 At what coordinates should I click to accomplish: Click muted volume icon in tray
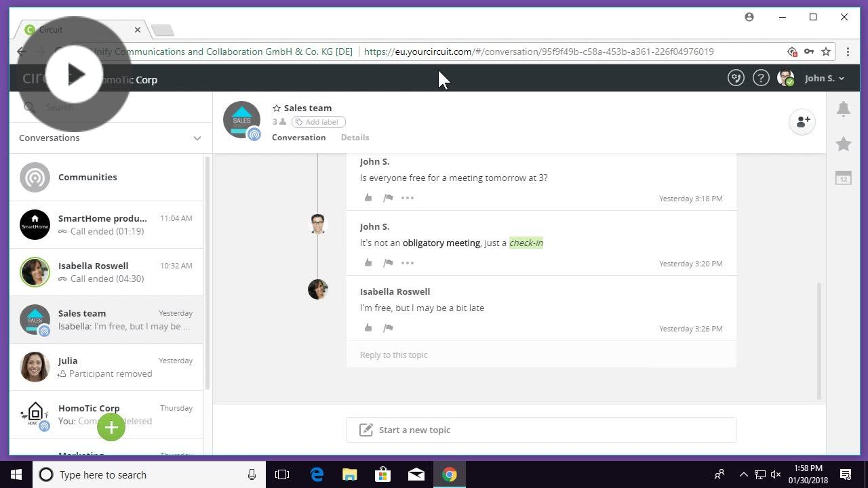(x=776, y=474)
